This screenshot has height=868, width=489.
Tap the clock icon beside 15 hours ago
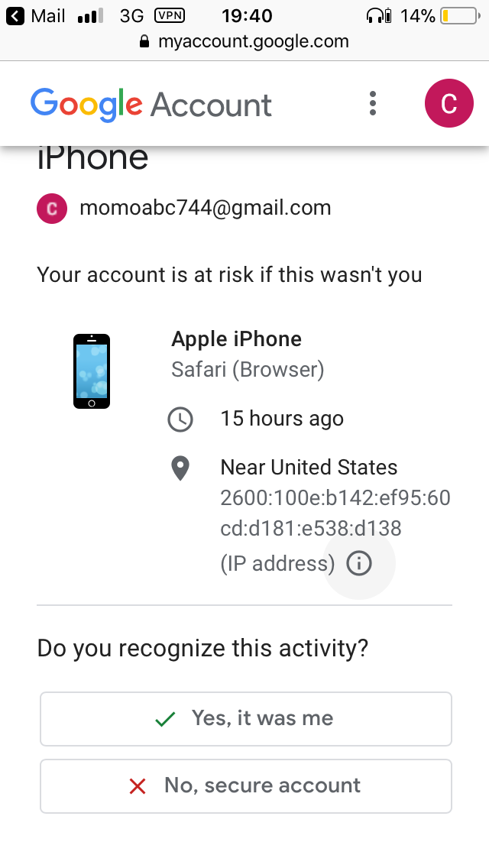(180, 419)
